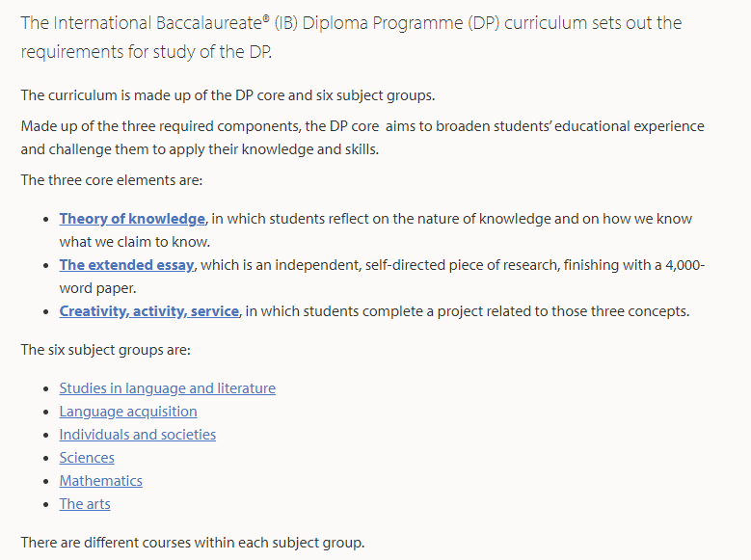Click the heading text about IB Diploma Programme
The image size is (751, 560).
351,37
